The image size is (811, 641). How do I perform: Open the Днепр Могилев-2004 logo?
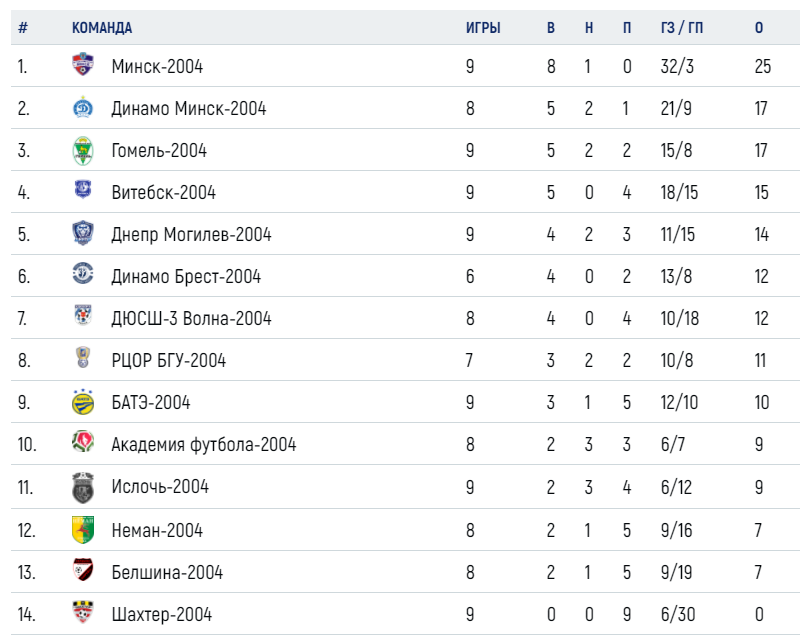(83, 233)
